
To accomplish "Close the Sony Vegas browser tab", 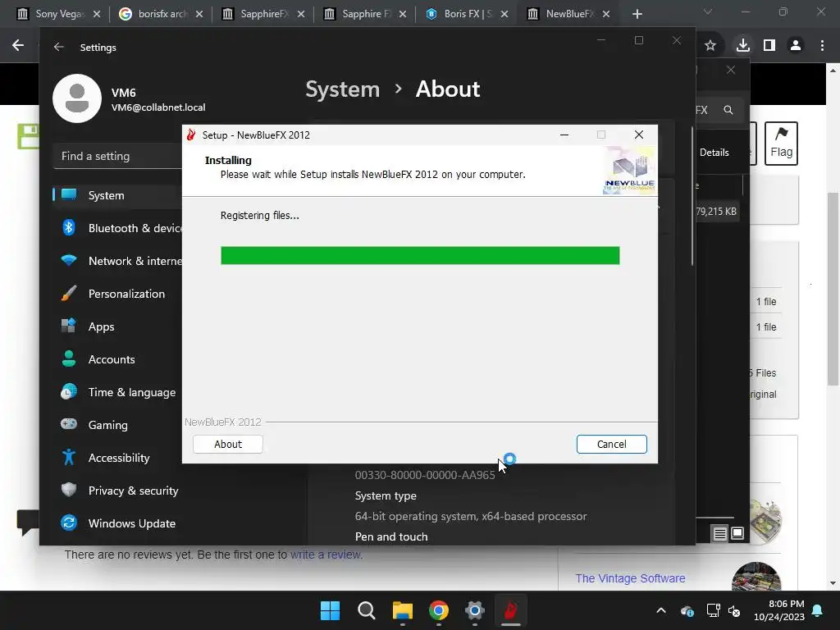I will coord(97,14).
